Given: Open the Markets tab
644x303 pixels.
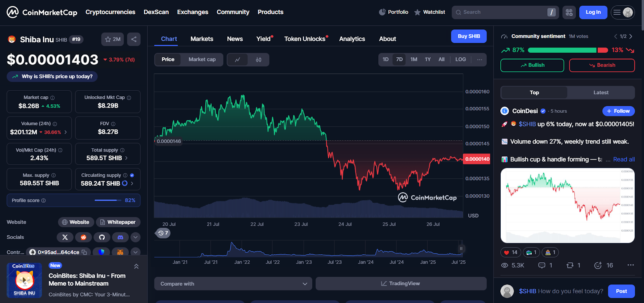Looking at the screenshot, I should click(202, 39).
